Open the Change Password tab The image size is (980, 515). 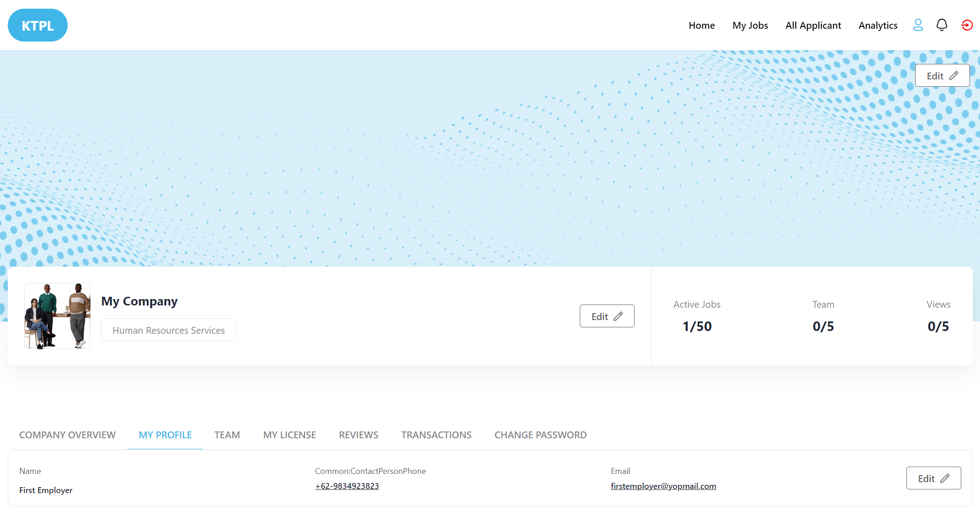540,435
